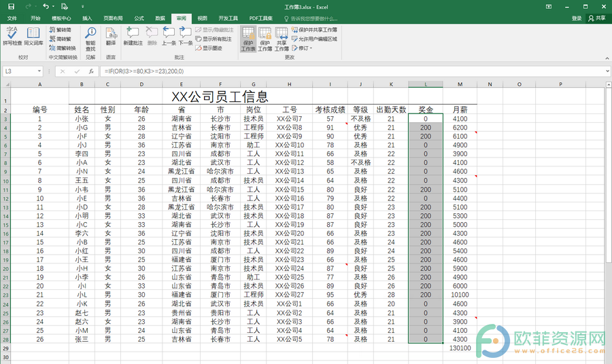612x364 pixels.
Task: Open the Customize Quick Access Toolbar dropdown
Action: coord(82,7)
